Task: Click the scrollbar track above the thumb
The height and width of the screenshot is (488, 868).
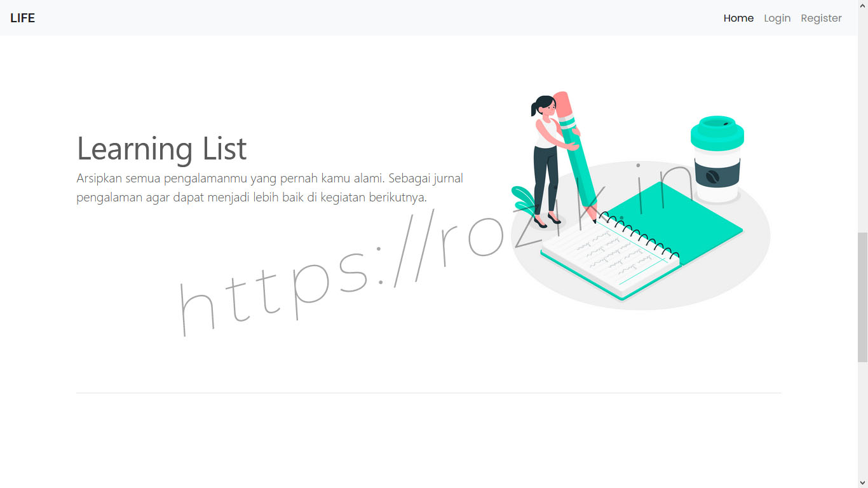Action: coord(862,121)
